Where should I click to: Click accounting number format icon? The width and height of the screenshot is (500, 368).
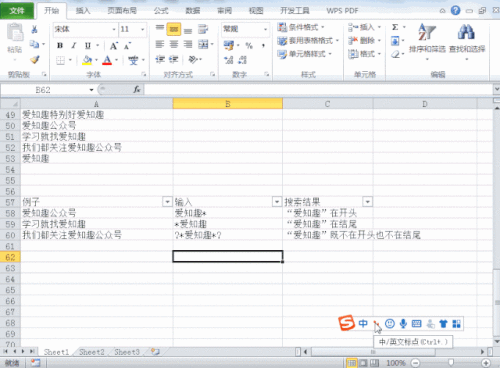[229, 45]
